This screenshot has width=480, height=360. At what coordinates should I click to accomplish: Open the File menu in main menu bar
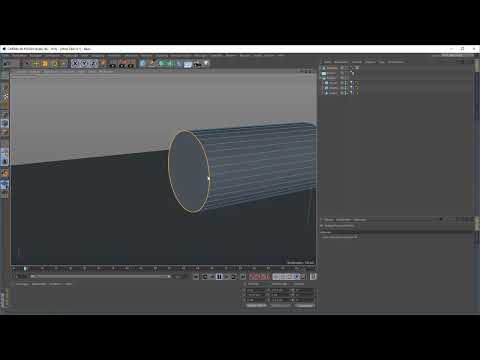tap(5, 56)
